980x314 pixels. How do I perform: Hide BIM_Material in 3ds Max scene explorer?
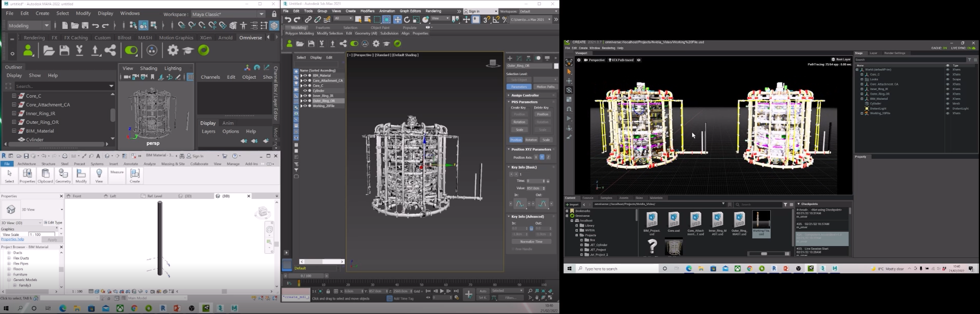click(x=305, y=76)
